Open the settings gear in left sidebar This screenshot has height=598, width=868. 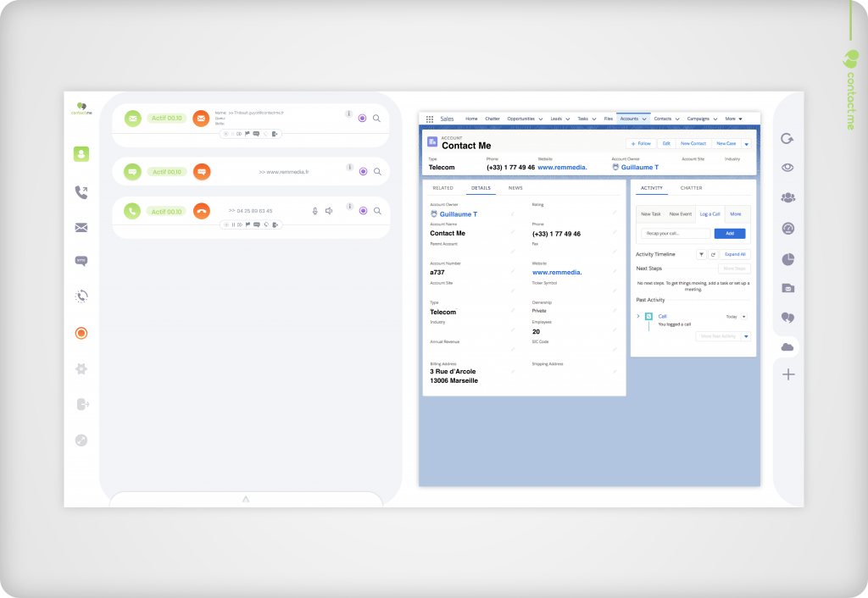click(x=81, y=369)
